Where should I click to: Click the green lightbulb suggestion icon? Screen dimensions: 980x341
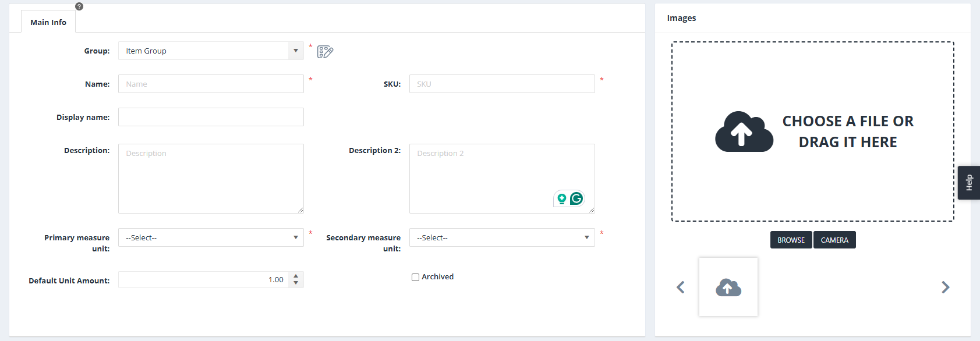coord(562,199)
